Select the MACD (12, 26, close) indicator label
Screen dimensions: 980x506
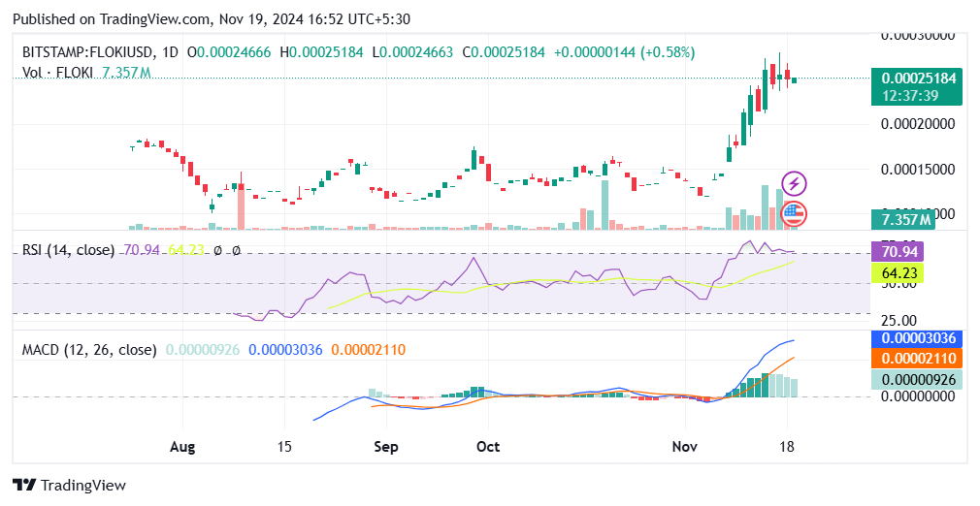tap(89, 349)
